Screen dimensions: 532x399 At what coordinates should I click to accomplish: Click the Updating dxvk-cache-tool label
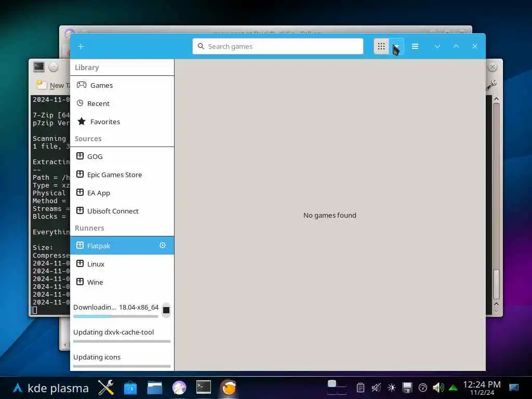coord(113,332)
